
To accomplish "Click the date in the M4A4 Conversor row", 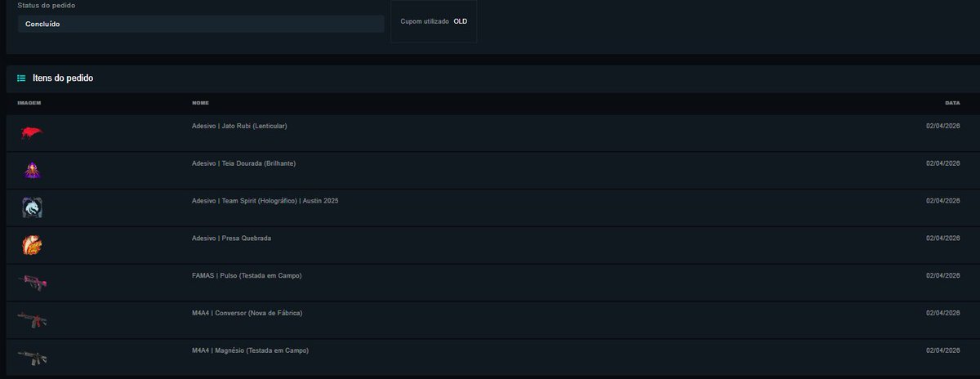I will (x=942, y=314).
